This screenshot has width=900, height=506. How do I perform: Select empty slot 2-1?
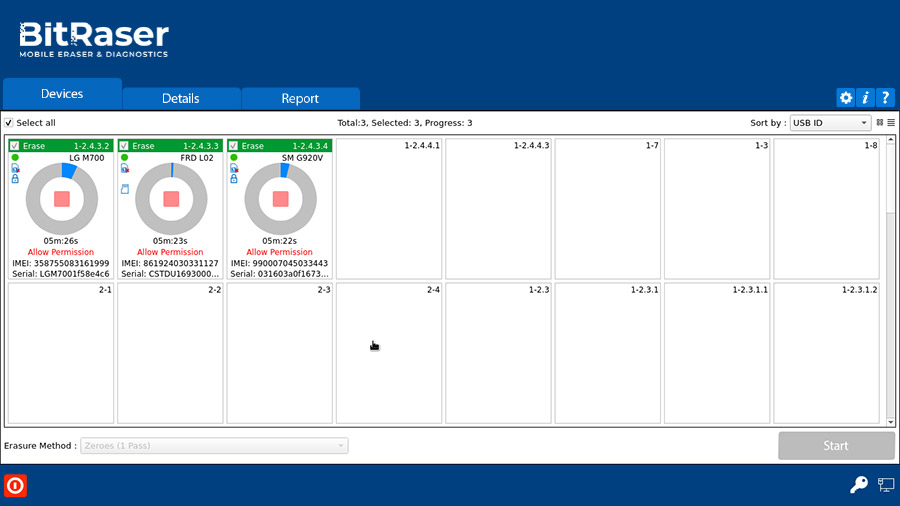click(x=61, y=353)
